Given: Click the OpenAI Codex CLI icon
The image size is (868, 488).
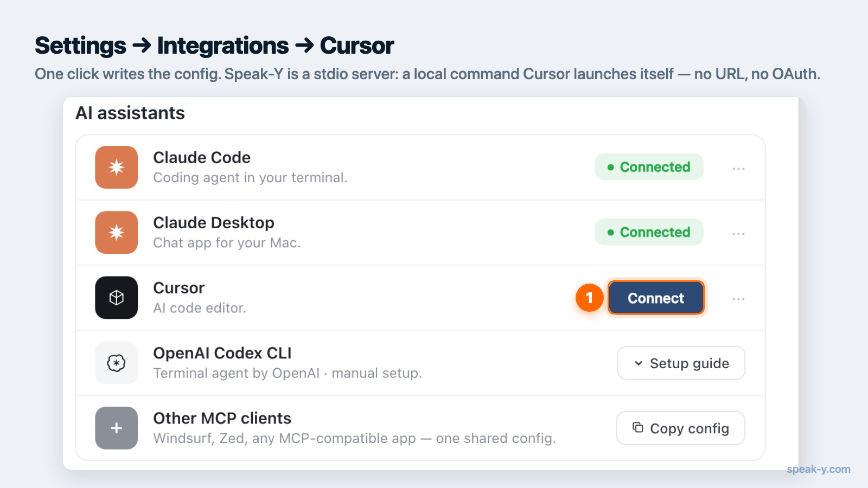Looking at the screenshot, I should [x=116, y=363].
